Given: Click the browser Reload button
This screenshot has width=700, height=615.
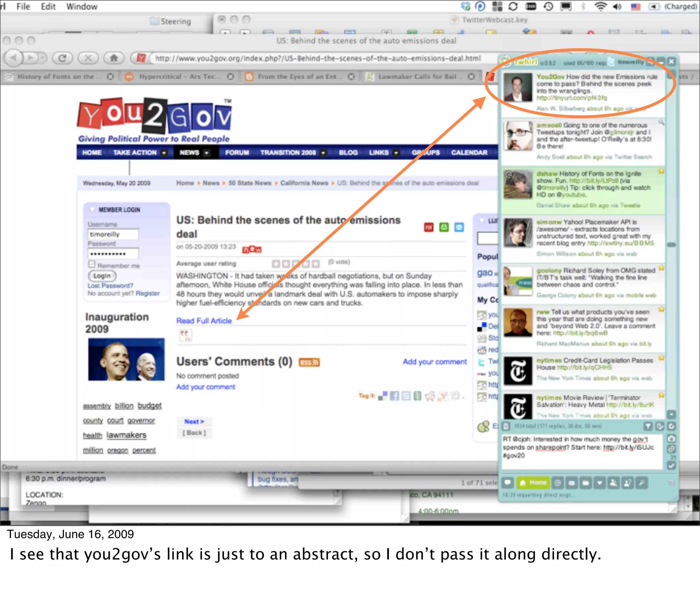Looking at the screenshot, I should pyautogui.click(x=62, y=58).
